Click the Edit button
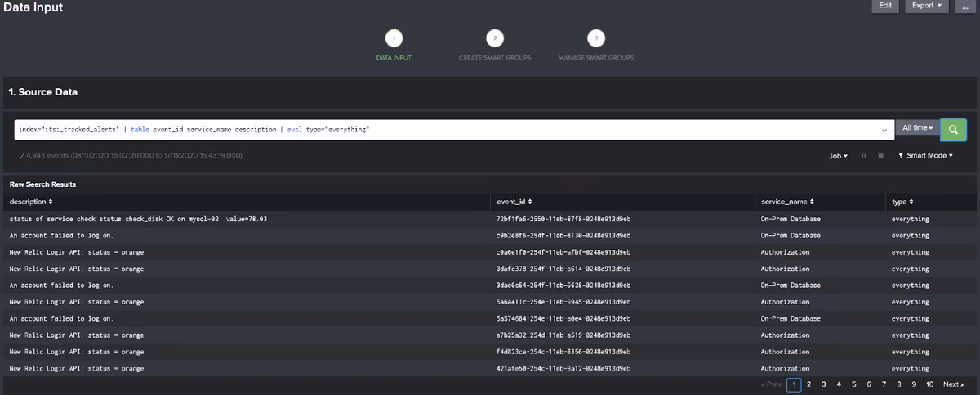Screen dimensions: 980x395 click(885, 6)
